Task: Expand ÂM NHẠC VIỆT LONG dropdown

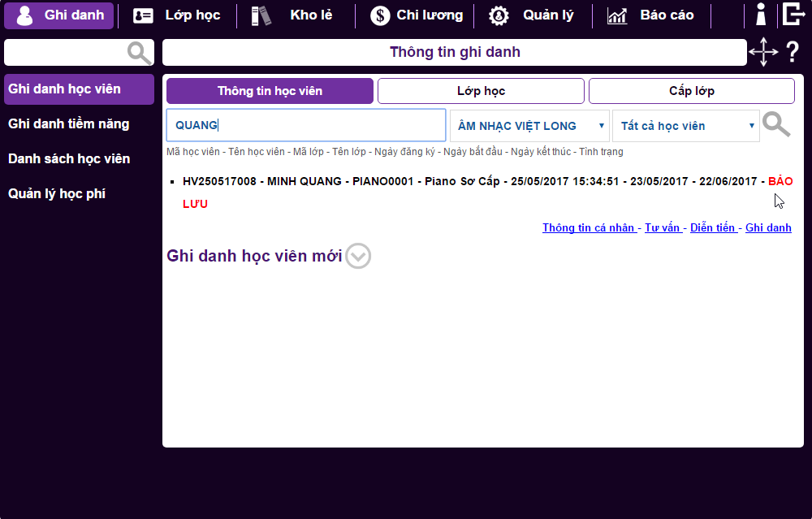Action: tap(529, 126)
